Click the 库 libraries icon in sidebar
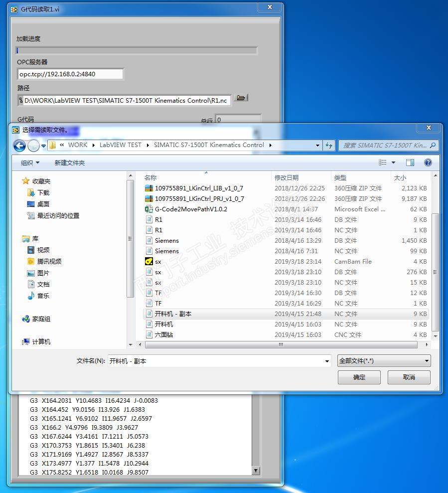The width and height of the screenshot is (448, 493). (26, 239)
